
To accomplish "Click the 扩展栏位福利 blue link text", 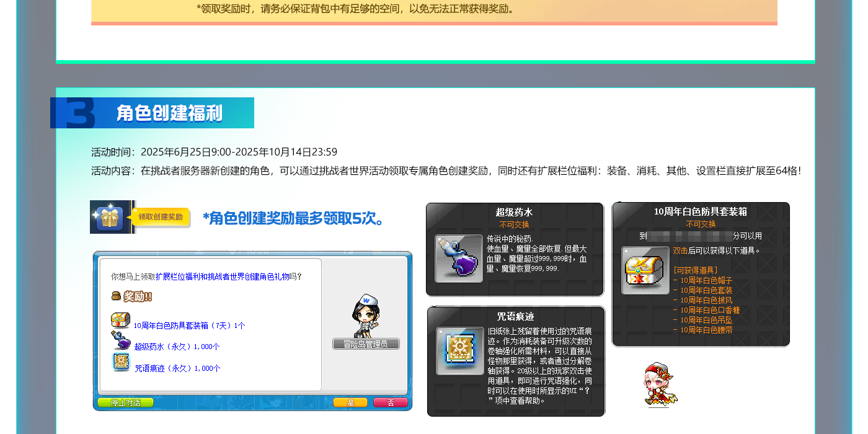I will pyautogui.click(x=177, y=277).
